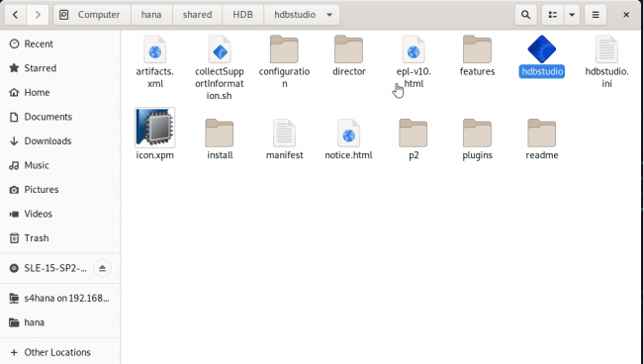This screenshot has height=364, width=643.
Task: Switch to list view with the view toggle
Action: pyautogui.click(x=553, y=15)
